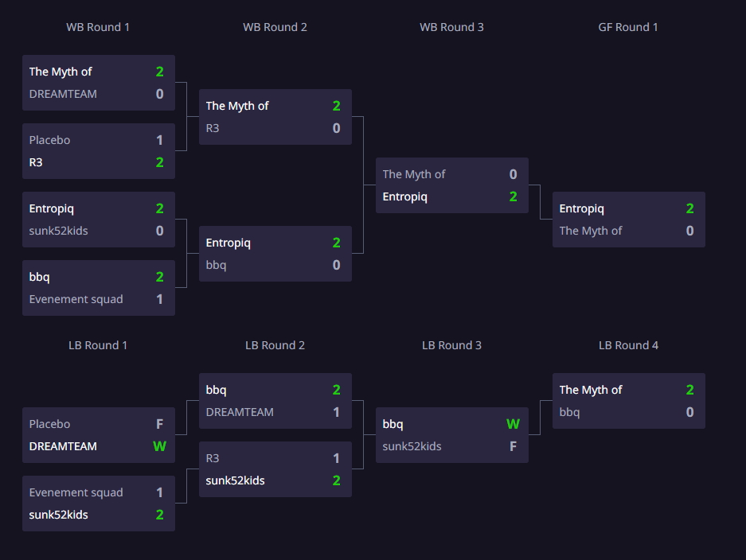This screenshot has height=560, width=746.
Task: Click the GF Round 1 header label
Action: click(628, 27)
